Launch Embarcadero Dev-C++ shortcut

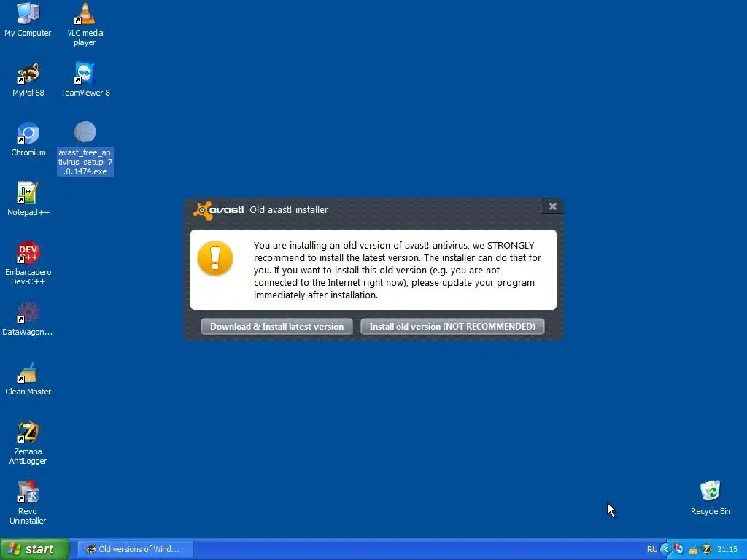(28, 263)
